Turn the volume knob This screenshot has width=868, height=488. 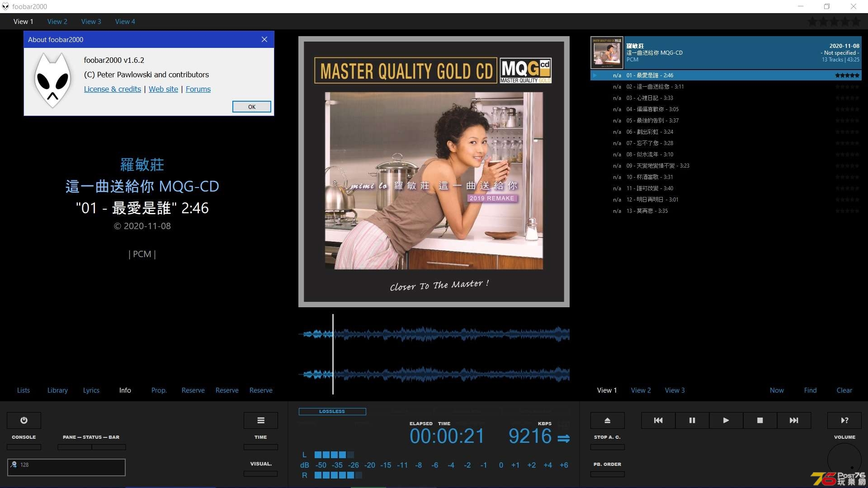844,460
